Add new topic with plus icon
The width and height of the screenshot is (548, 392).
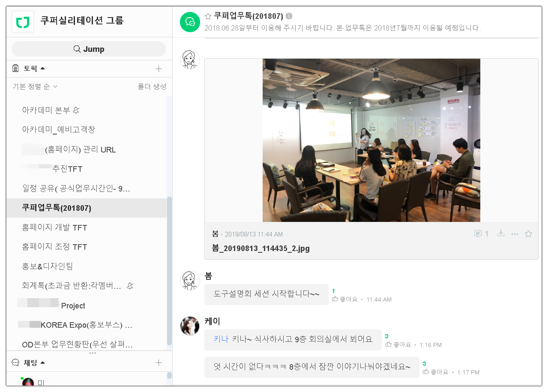159,69
